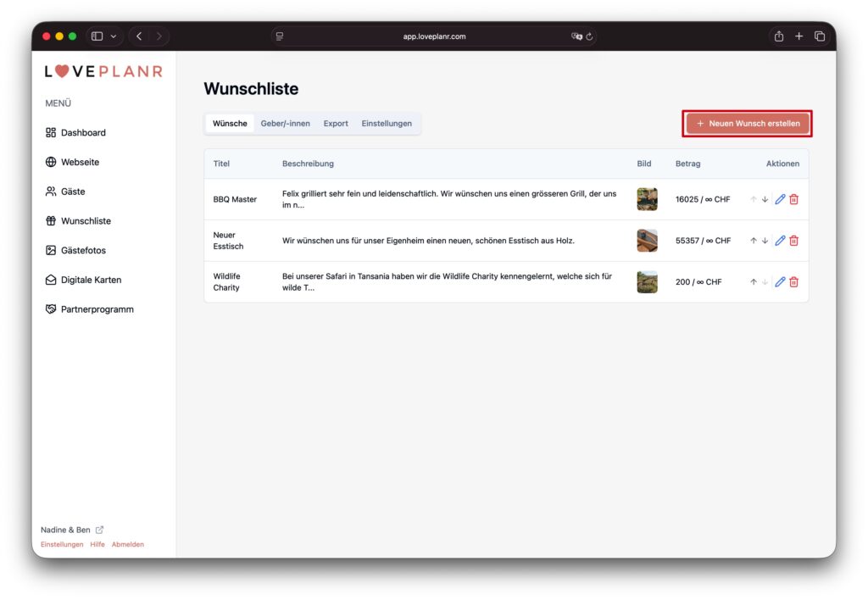
Task: Delete the Neuer Esstisch wish
Action: (x=794, y=241)
